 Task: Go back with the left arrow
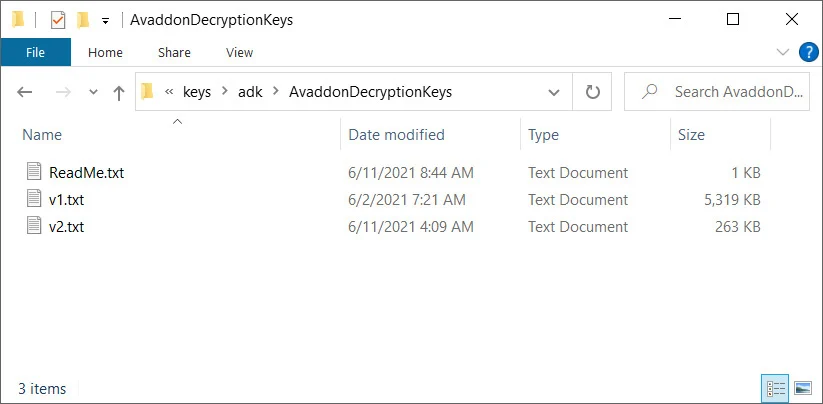point(25,92)
